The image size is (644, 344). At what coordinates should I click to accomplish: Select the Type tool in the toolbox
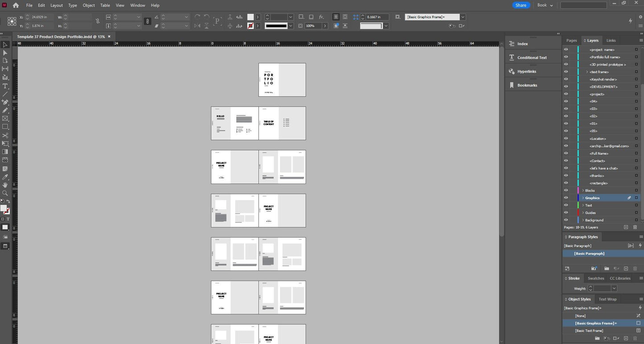[x=5, y=86]
